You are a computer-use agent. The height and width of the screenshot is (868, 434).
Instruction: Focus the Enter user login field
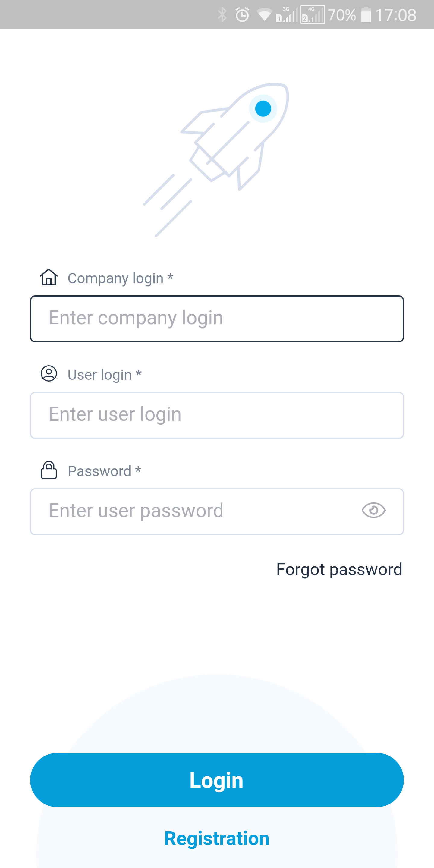[217, 415]
